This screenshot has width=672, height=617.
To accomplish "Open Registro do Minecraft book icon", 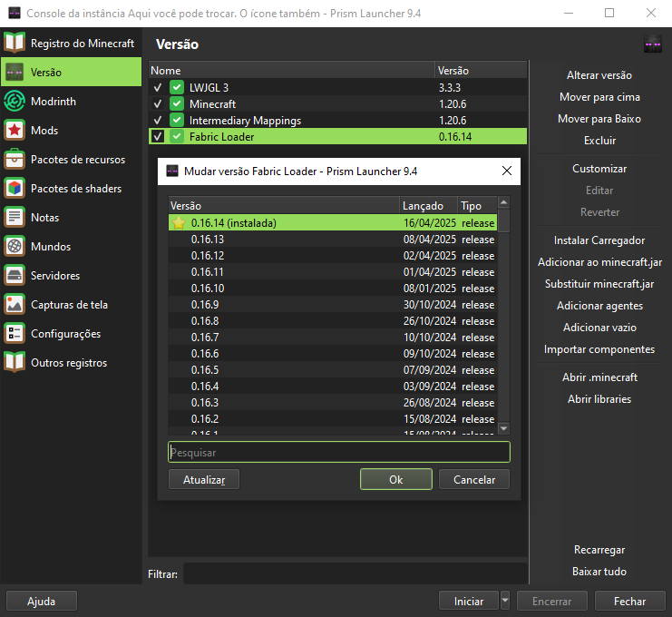I will click(15, 43).
